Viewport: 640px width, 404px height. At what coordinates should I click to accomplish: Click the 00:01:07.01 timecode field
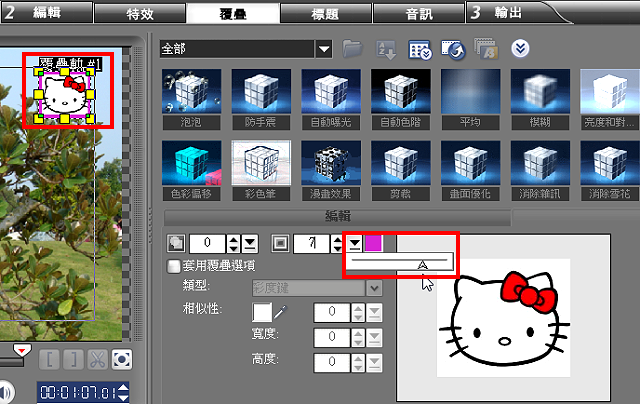[77, 393]
